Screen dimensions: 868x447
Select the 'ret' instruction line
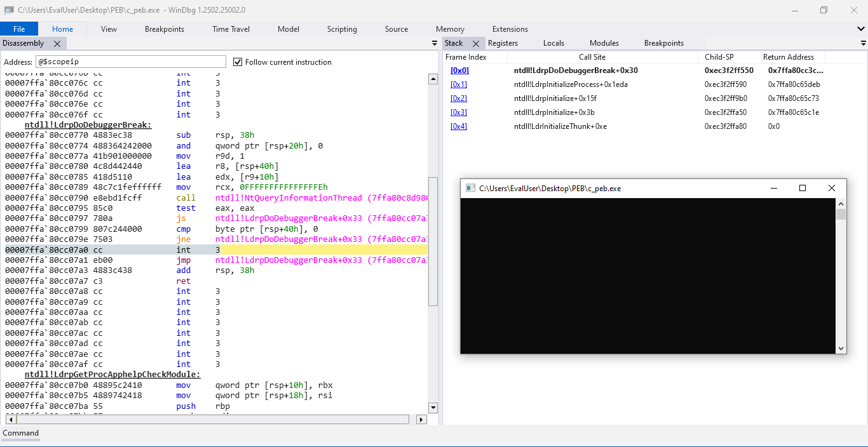pos(216,281)
